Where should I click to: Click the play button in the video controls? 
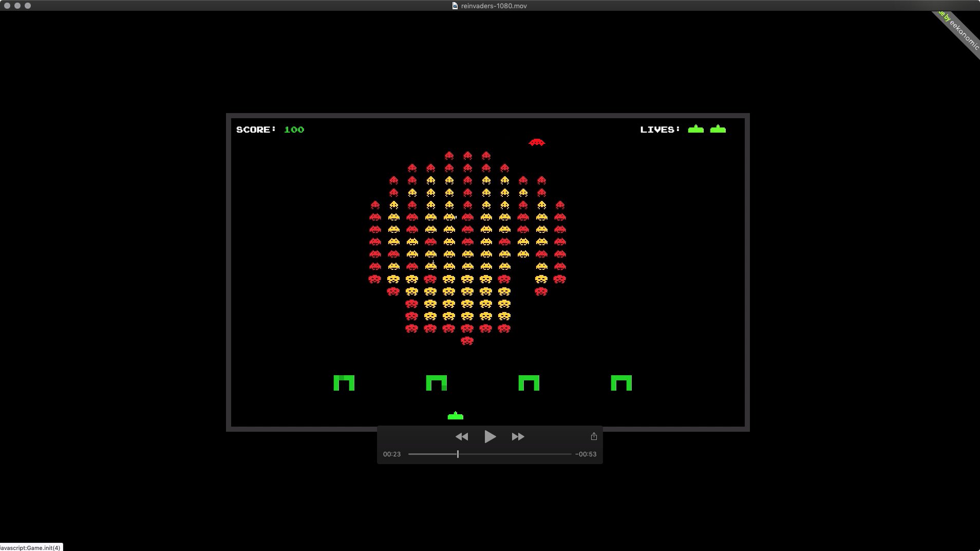point(490,437)
